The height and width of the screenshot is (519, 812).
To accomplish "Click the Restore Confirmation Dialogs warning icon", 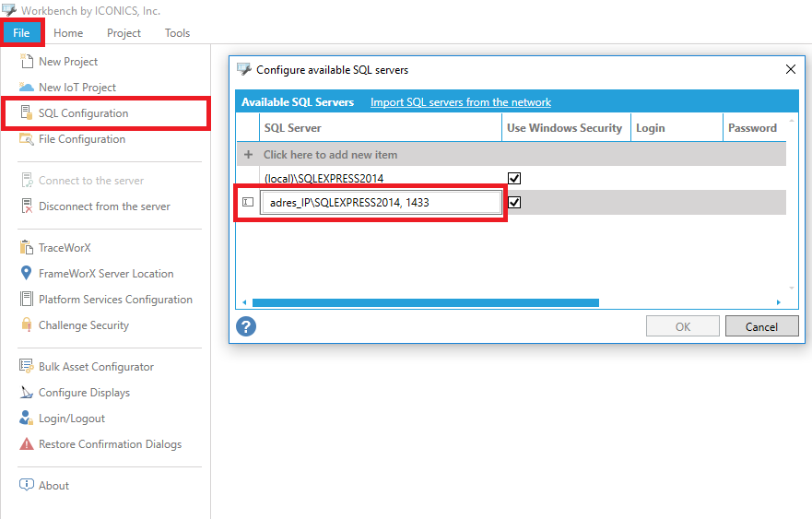I will pyautogui.click(x=27, y=444).
